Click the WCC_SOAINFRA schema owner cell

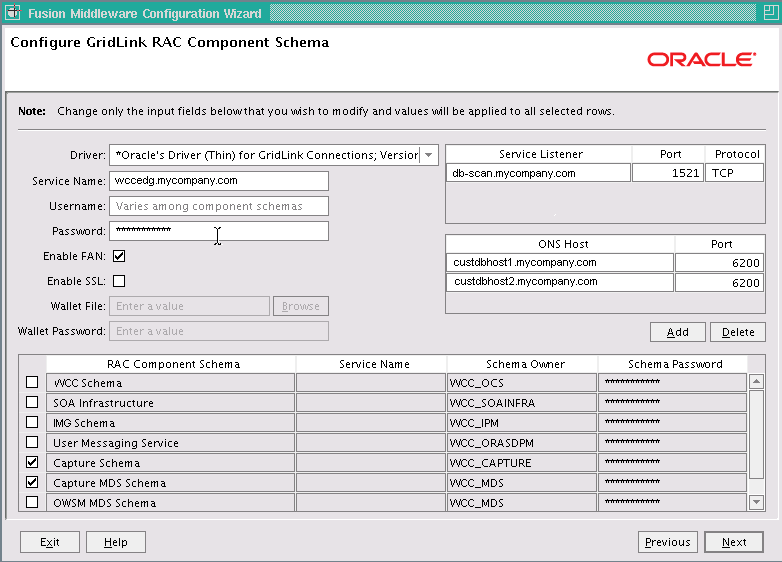pos(522,403)
